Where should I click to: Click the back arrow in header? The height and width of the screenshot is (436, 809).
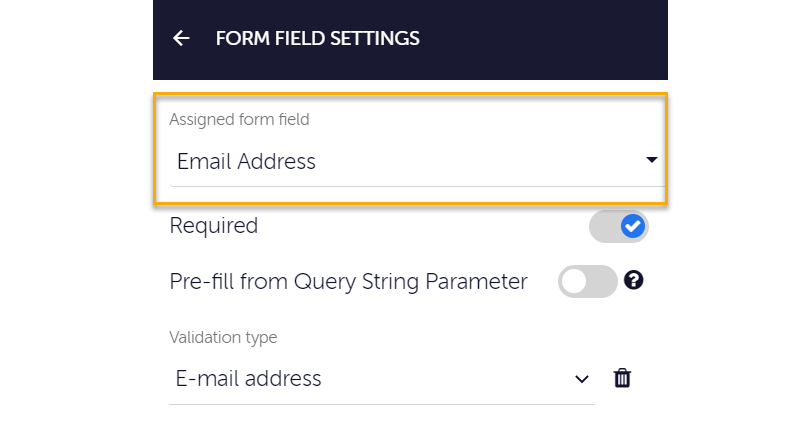pyautogui.click(x=181, y=39)
